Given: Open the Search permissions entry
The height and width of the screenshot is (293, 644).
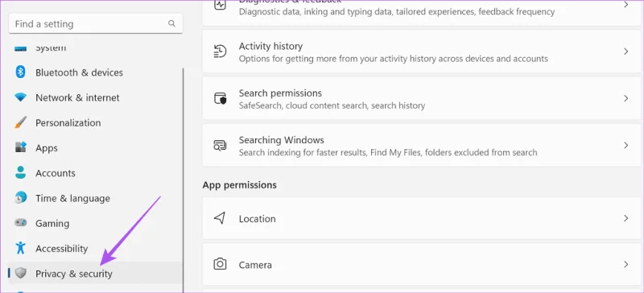Looking at the screenshot, I should pos(421,99).
